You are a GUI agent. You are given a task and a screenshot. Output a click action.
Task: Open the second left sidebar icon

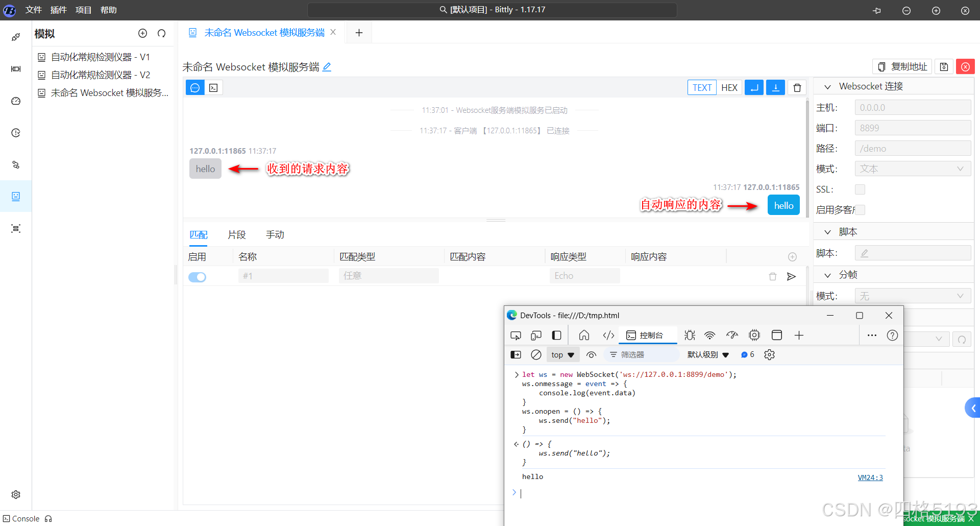pos(16,69)
